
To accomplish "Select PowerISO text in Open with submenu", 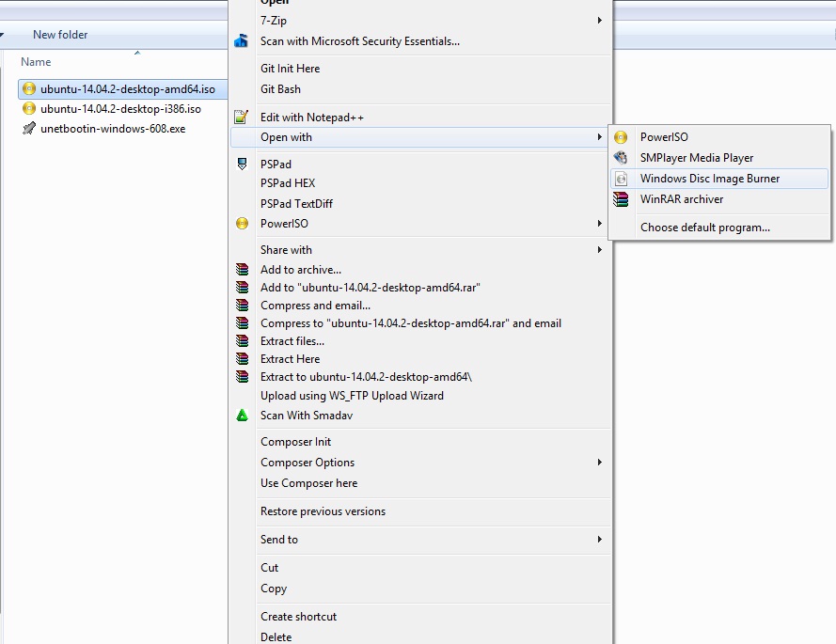I will tap(664, 137).
